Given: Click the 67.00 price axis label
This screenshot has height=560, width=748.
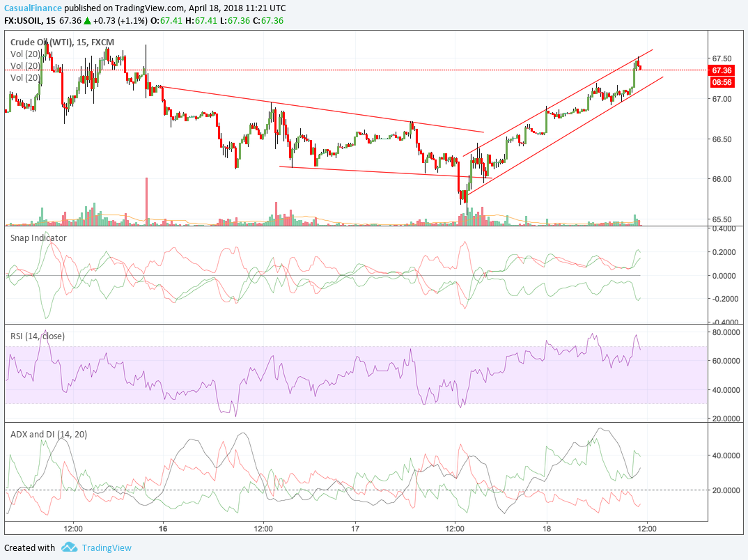Looking at the screenshot, I should [x=722, y=99].
